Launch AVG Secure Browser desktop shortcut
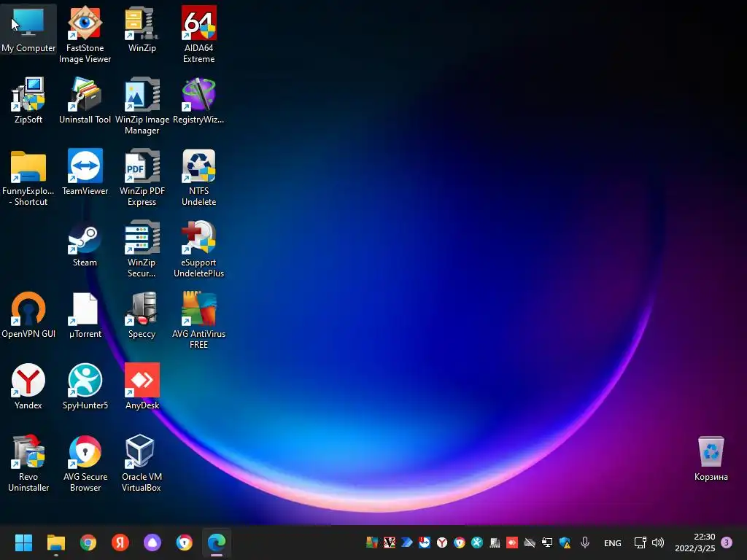The width and height of the screenshot is (747, 560). [x=85, y=463]
